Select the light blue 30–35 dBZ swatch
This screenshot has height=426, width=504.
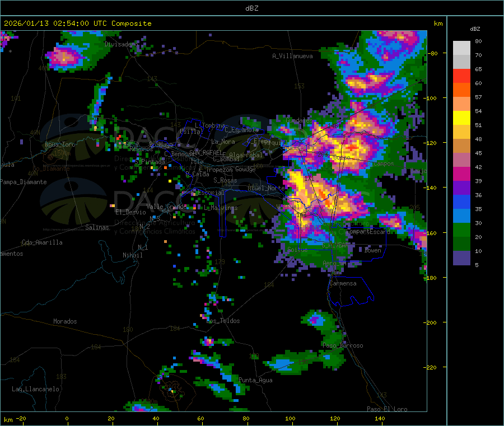click(x=461, y=216)
